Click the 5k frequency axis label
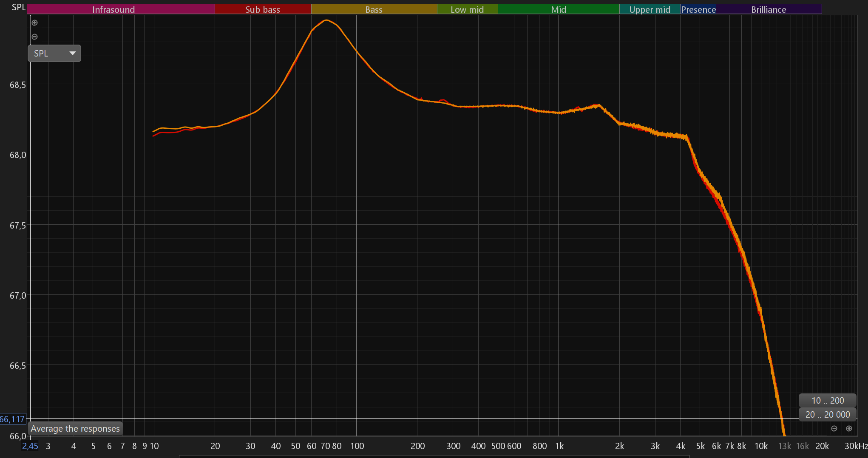This screenshot has width=868, height=458. [701, 446]
